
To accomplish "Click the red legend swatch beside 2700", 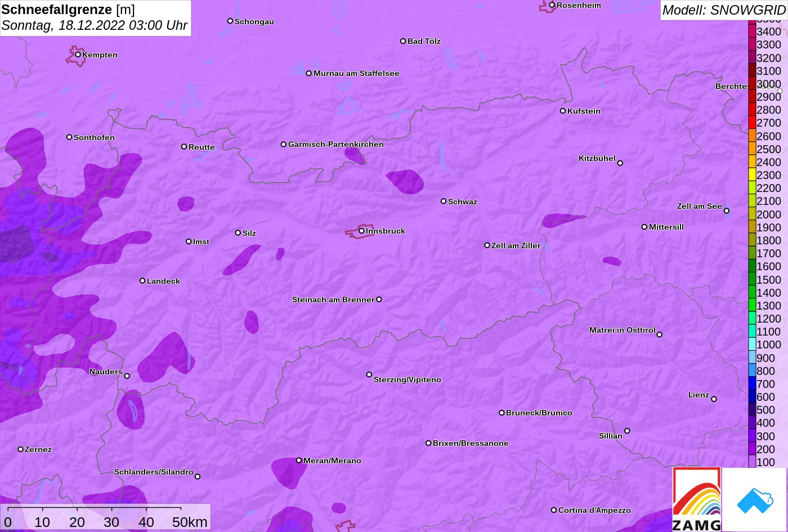I will 752,123.
